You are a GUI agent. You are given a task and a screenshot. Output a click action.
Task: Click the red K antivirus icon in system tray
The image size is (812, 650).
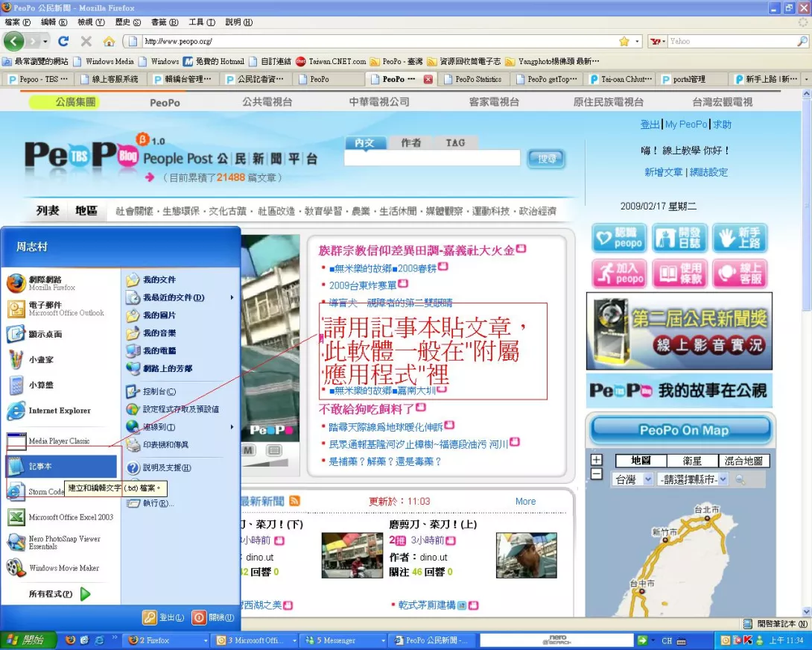(748, 640)
